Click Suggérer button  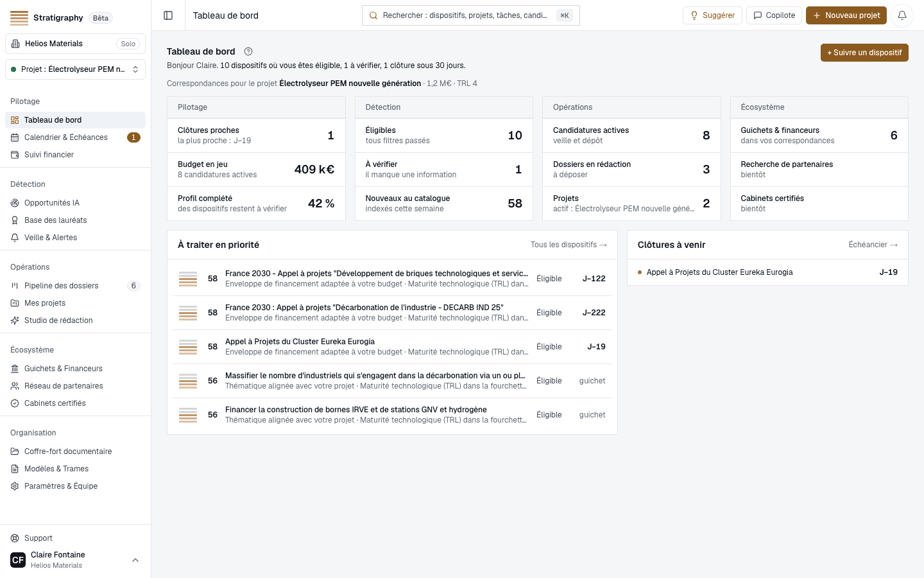(712, 15)
